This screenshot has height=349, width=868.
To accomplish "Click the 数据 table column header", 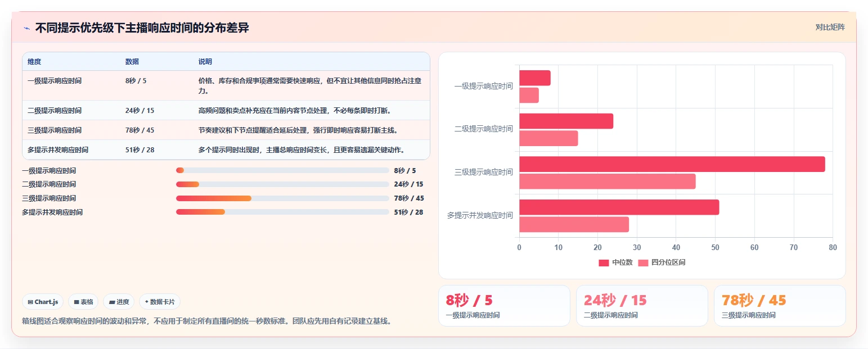I will tap(132, 61).
